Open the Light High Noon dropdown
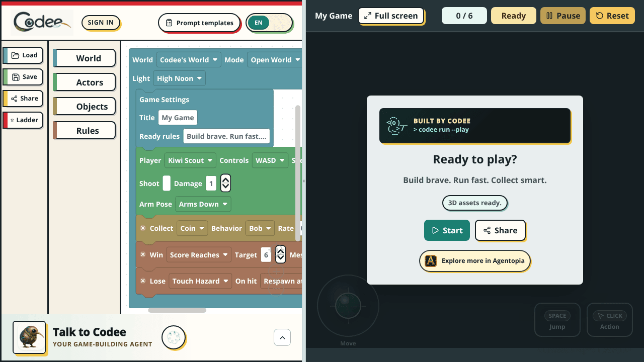Viewport: 644px width, 362px height. coord(179,78)
